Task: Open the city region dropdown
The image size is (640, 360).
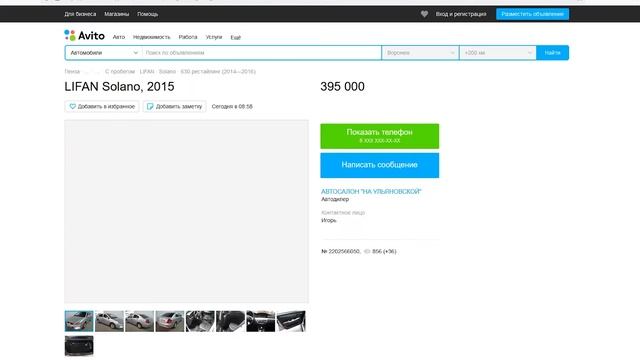Action: point(420,53)
